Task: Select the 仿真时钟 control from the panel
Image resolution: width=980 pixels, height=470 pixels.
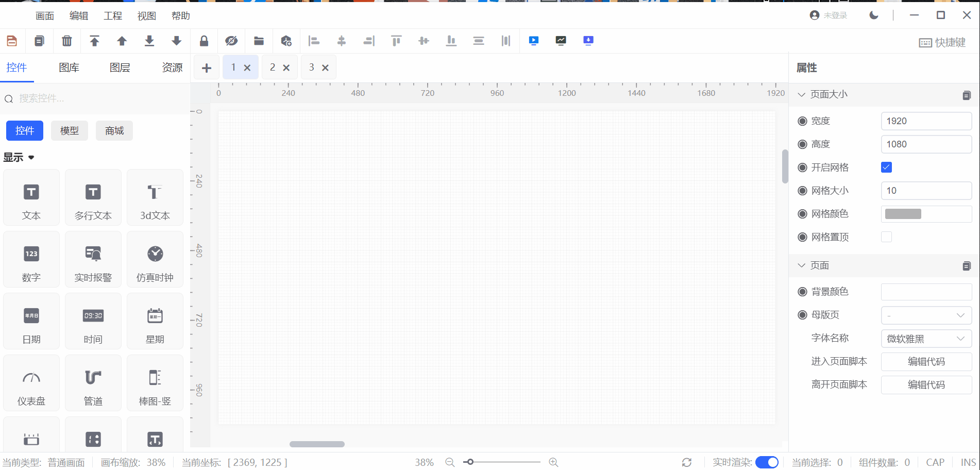Action: [x=155, y=259]
